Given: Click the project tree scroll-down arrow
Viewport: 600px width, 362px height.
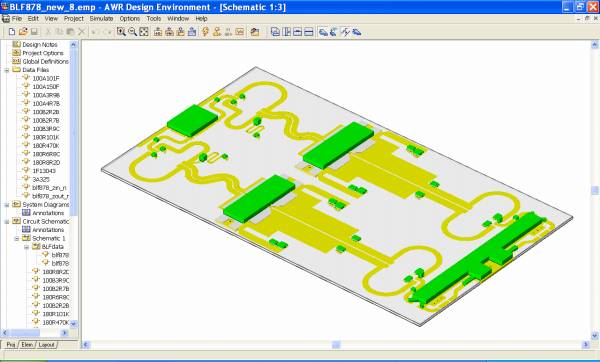Looking at the screenshot, I should pyautogui.click(x=73, y=324).
